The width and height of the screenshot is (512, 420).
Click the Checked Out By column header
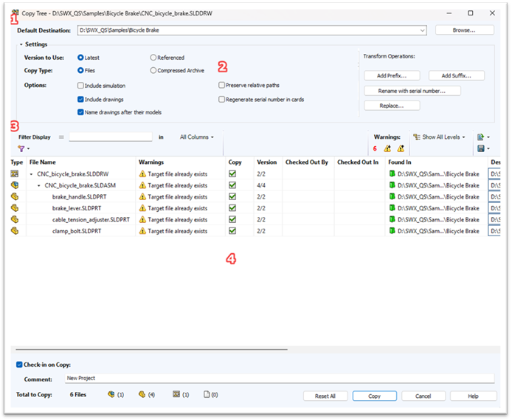308,162
